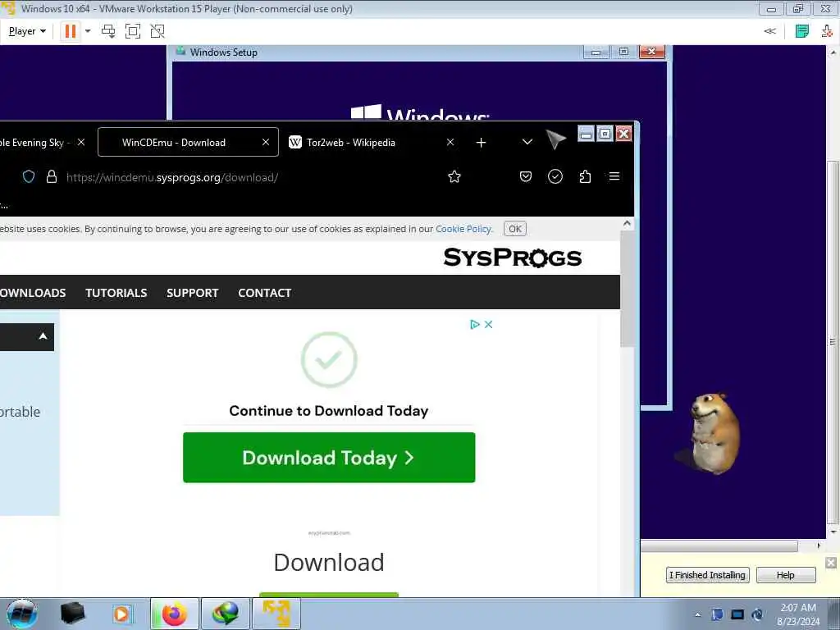Viewport: 840px width, 630px height.
Task: Open a new browser tab
Action: pos(481,142)
